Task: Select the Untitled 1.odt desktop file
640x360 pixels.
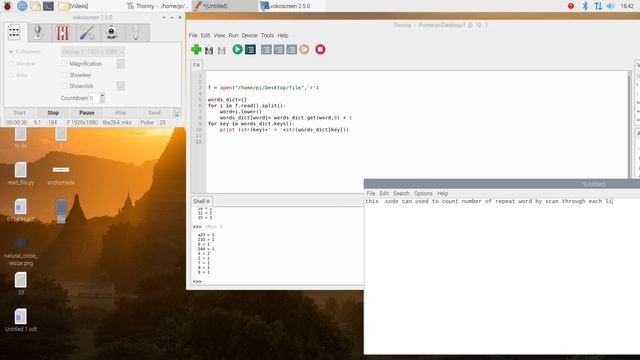Action: pyautogui.click(x=21, y=320)
